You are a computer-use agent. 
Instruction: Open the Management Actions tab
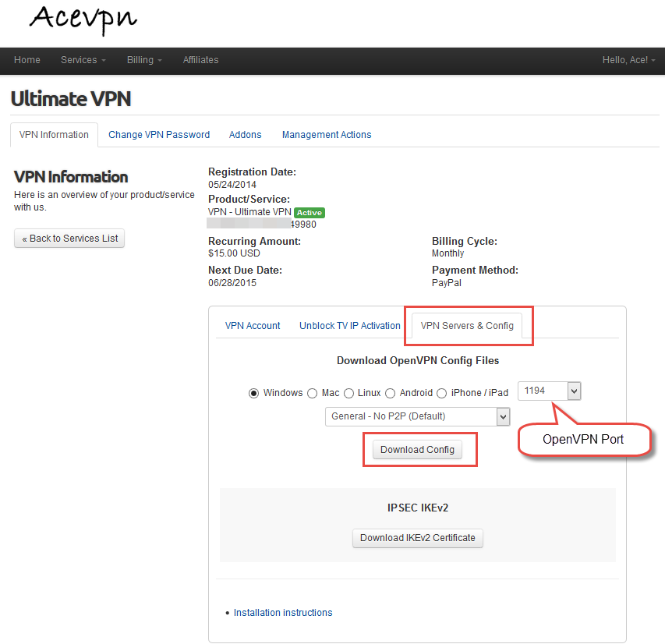tap(327, 134)
